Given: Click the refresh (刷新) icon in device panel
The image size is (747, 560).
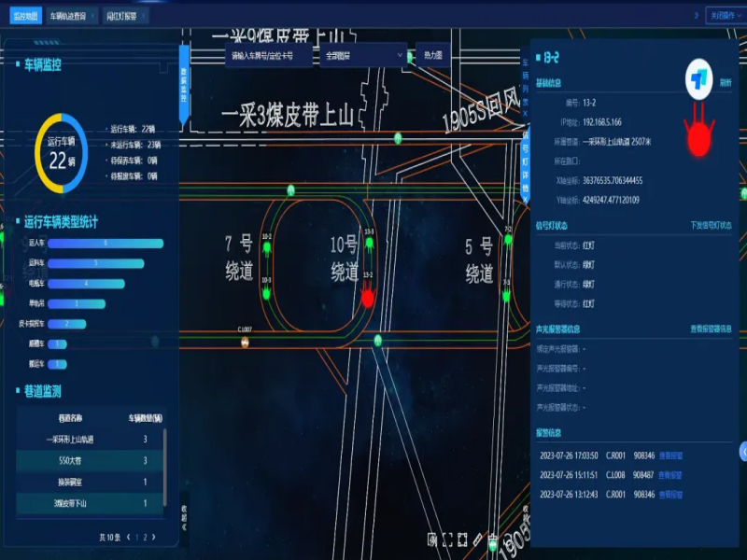Looking at the screenshot, I should [x=725, y=82].
